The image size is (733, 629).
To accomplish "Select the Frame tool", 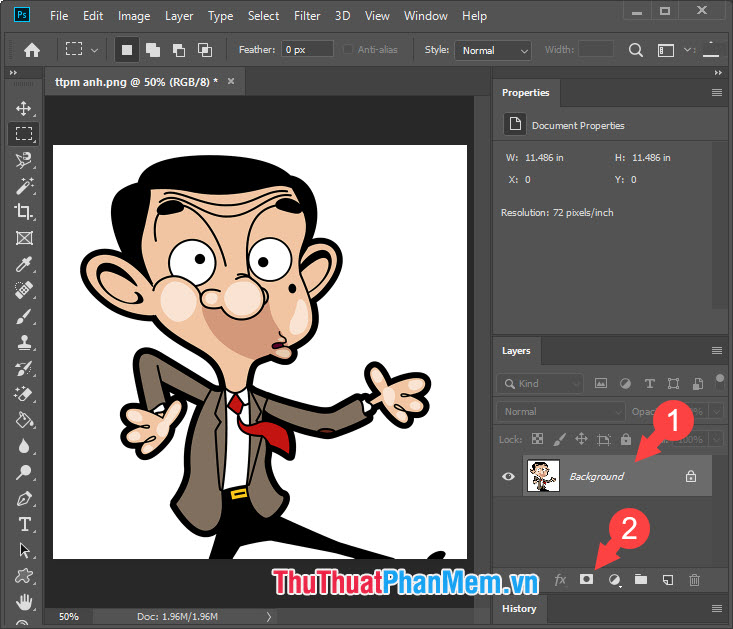I will pyautogui.click(x=23, y=238).
